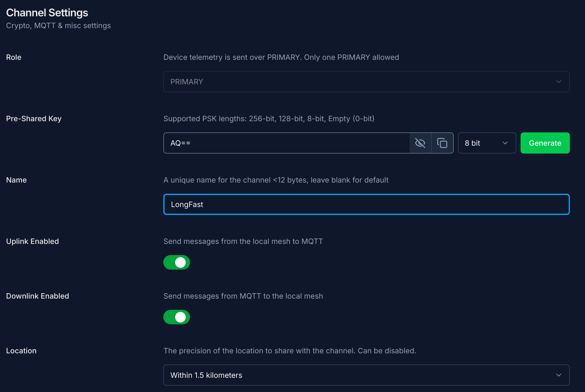This screenshot has height=392, width=585.
Task: Click the chevron on the Location dropdown
Action: point(558,375)
